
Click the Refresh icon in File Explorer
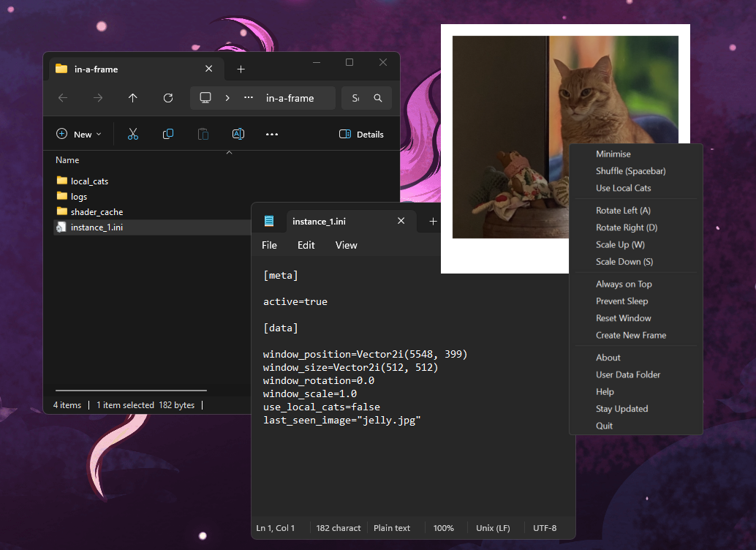[x=167, y=98]
